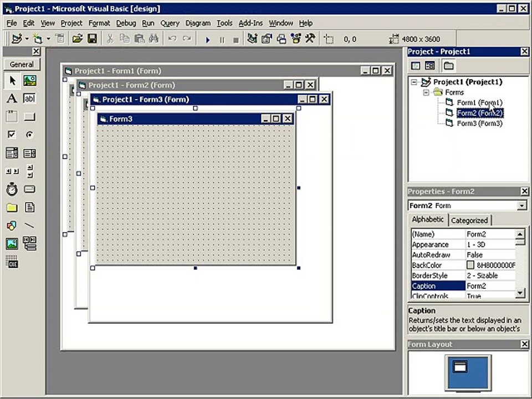Image resolution: width=532 pixels, height=399 pixels.
Task: Select the Data control tool
Action: (x=30, y=244)
